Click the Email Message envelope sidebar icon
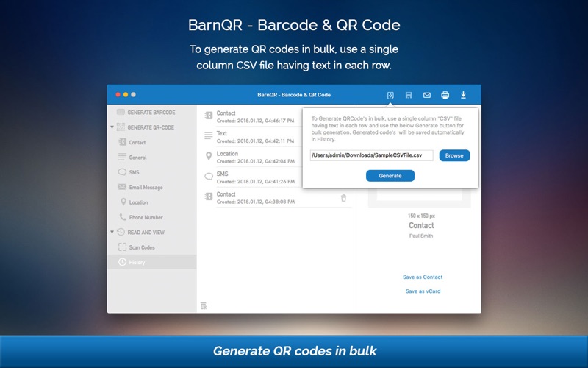Screen dimensions: 588x368 (x=122, y=187)
